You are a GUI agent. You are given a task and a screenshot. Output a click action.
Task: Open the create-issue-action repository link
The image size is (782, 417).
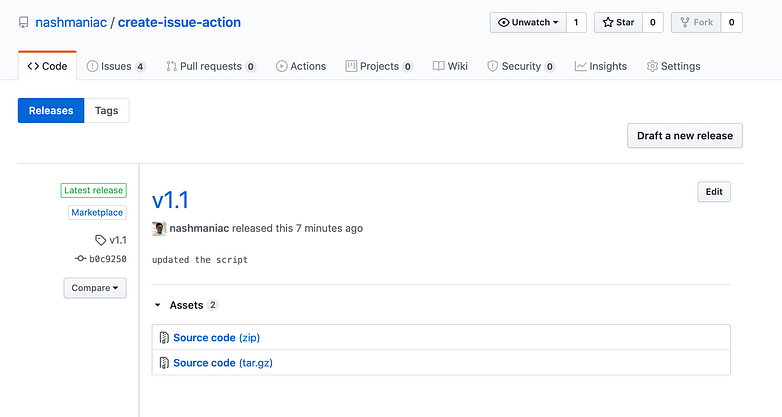pyautogui.click(x=179, y=22)
